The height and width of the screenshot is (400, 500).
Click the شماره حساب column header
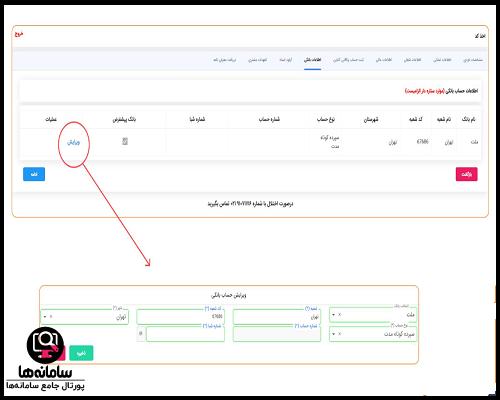269,119
